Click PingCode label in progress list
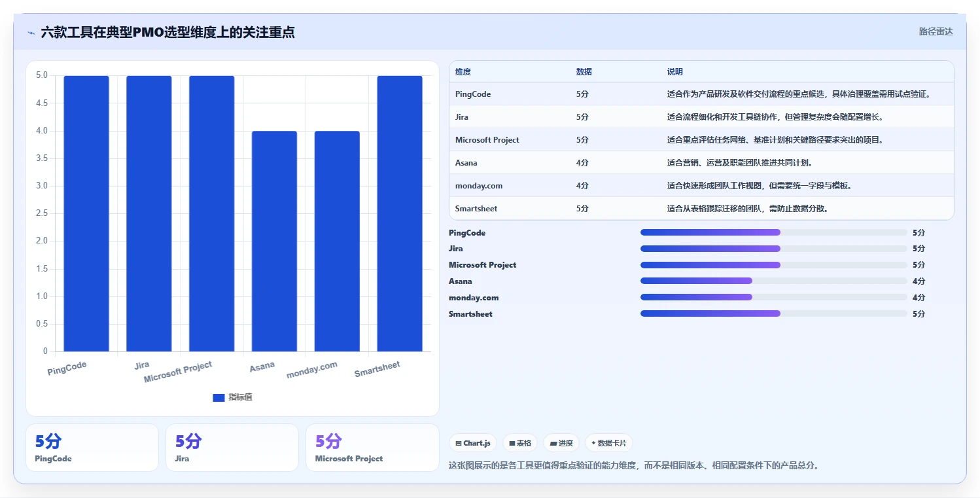The image size is (980, 498). (467, 233)
